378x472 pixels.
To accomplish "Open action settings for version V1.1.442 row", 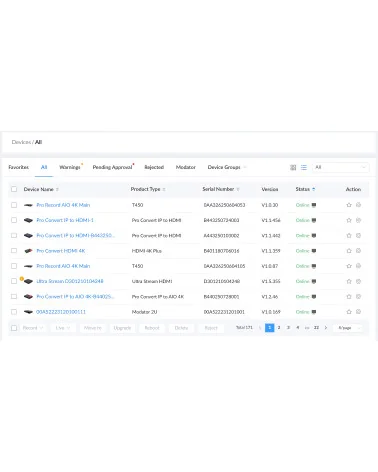I will (x=358, y=236).
